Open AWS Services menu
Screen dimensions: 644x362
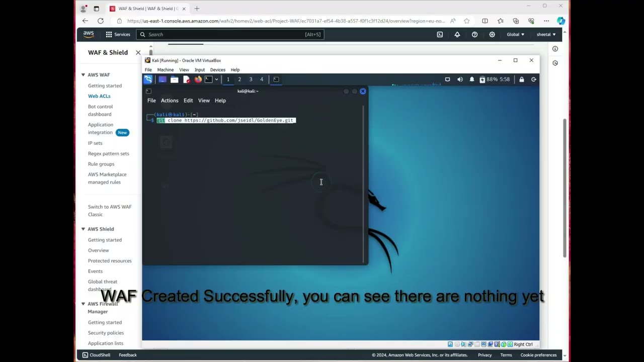tap(118, 34)
